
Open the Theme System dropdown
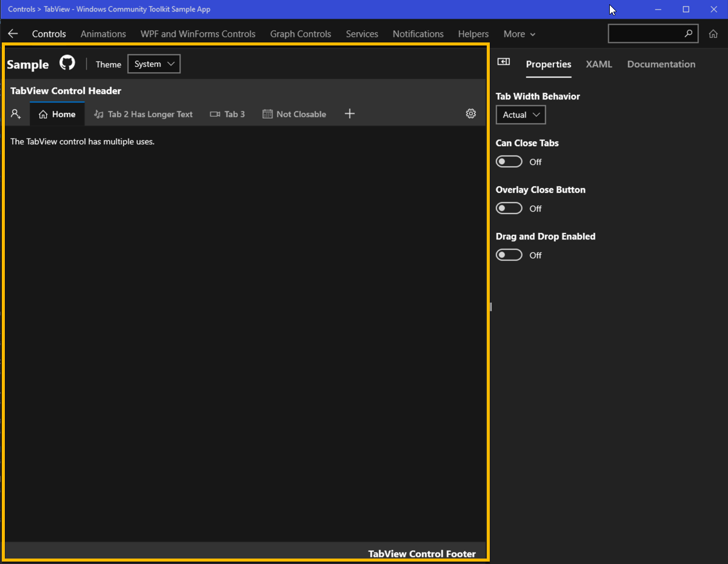(154, 64)
